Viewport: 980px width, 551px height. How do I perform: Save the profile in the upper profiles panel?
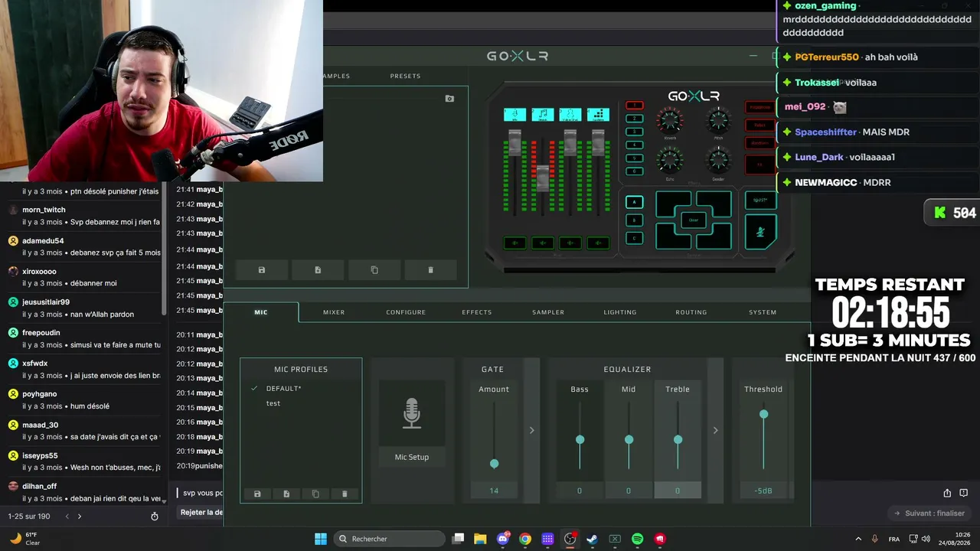click(262, 270)
